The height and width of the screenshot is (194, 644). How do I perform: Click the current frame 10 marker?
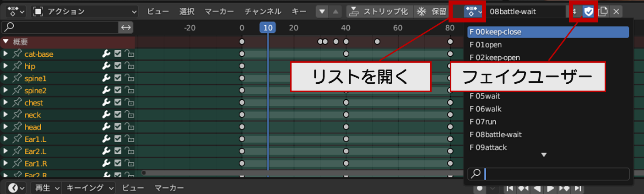[x=268, y=28]
